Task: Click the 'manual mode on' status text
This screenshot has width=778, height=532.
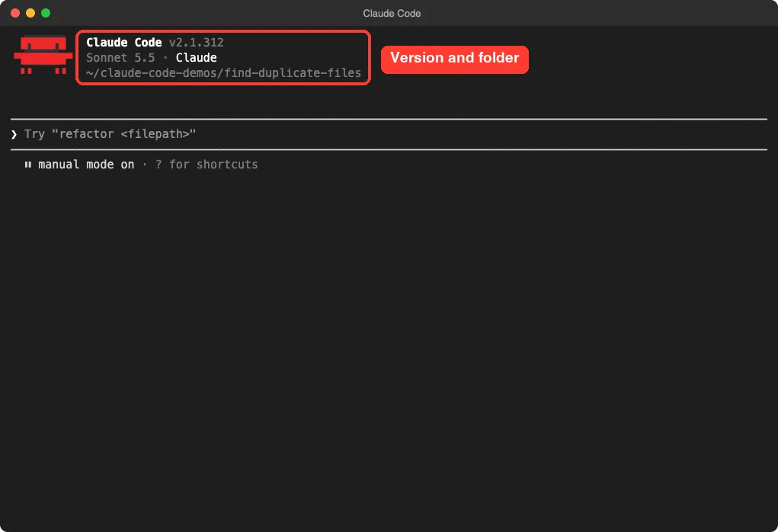Action: click(x=86, y=165)
